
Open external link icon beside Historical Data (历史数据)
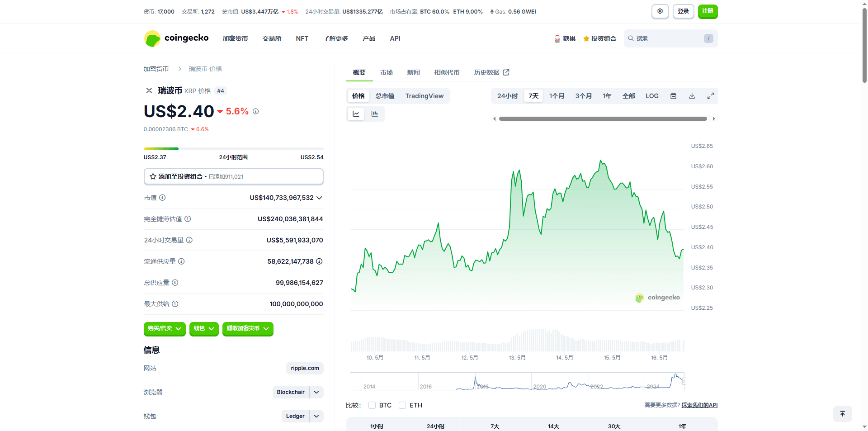pyautogui.click(x=506, y=72)
